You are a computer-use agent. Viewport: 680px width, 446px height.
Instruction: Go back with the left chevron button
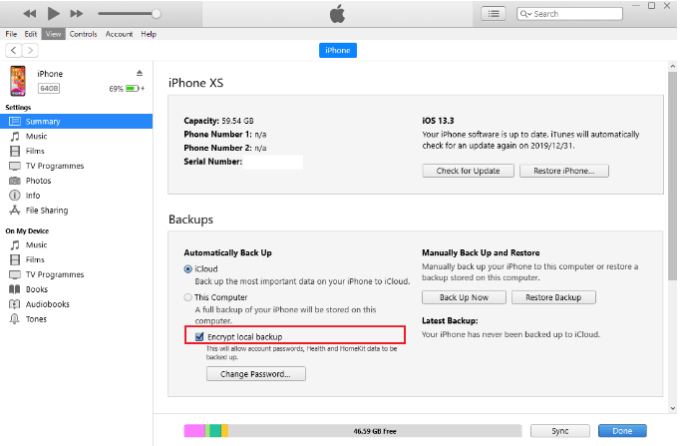pyautogui.click(x=14, y=50)
